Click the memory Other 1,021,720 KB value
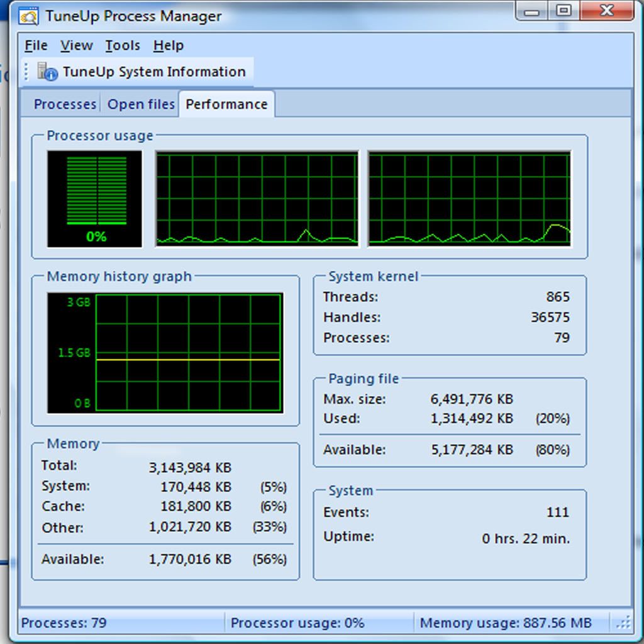This screenshot has height=644, width=644. click(x=190, y=526)
